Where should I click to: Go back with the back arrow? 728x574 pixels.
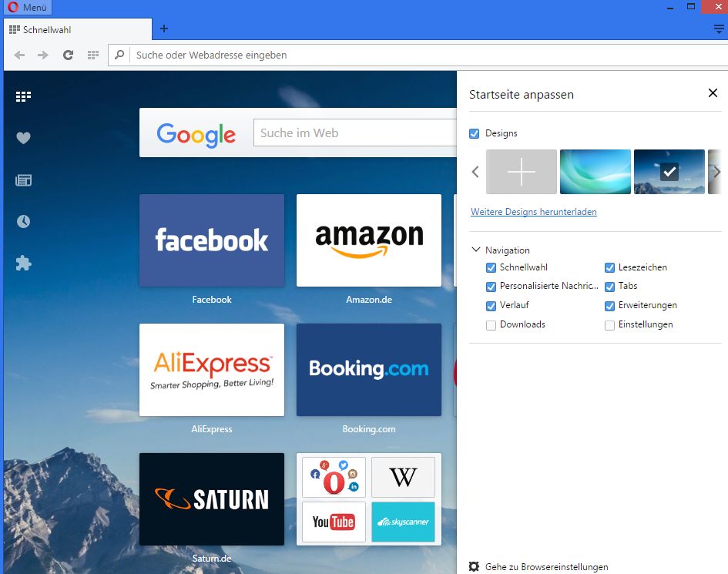pyautogui.click(x=19, y=55)
